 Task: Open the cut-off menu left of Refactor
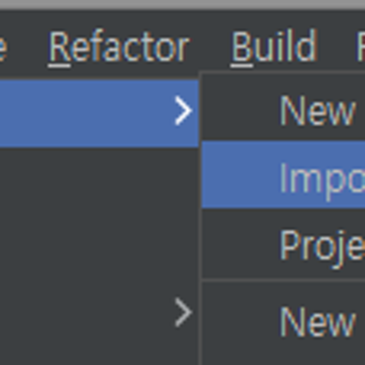tap(3, 47)
